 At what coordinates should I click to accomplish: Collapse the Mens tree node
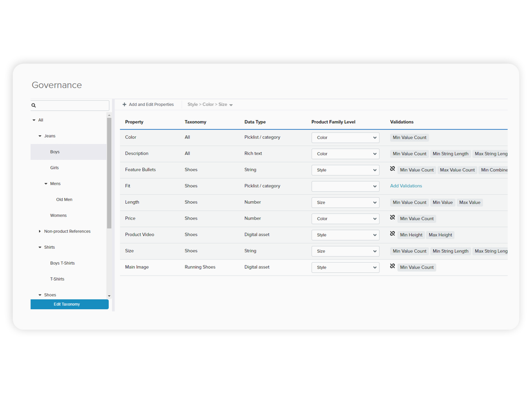46,184
